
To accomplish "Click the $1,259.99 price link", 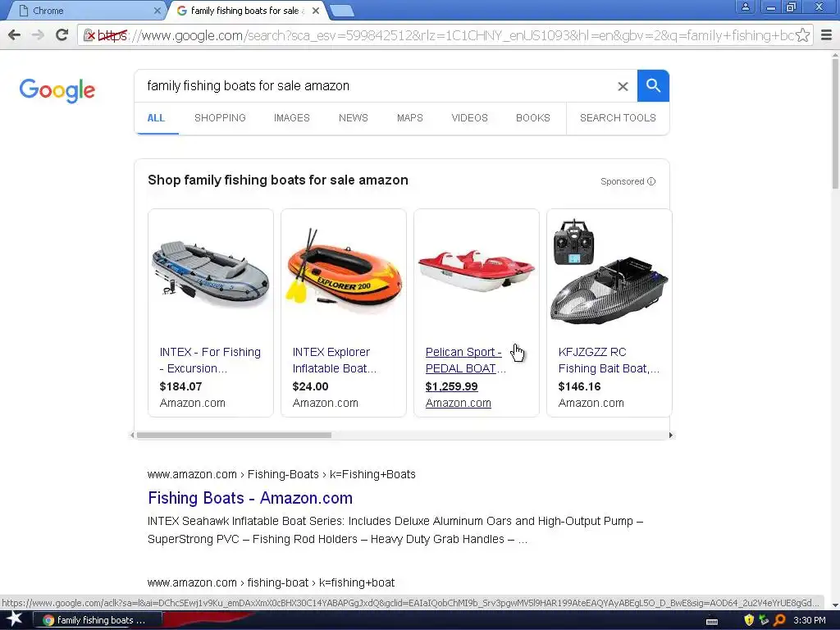I will click(x=452, y=386).
